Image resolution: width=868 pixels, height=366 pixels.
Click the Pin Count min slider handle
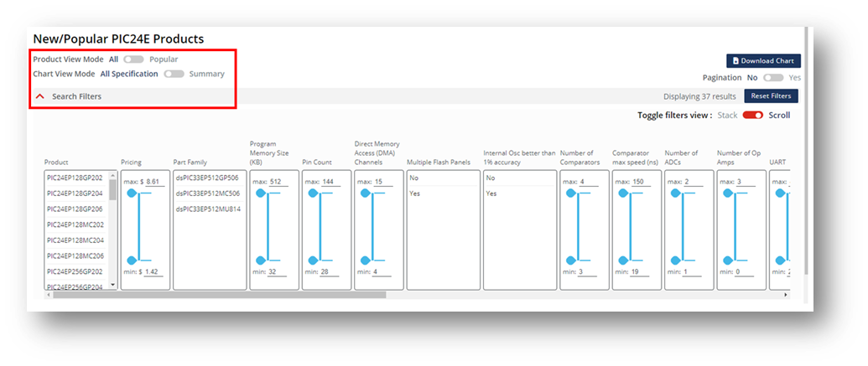coord(313,260)
